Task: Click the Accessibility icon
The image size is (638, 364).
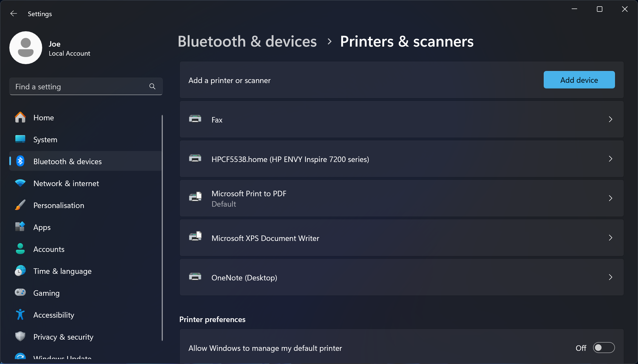Action: (20, 315)
